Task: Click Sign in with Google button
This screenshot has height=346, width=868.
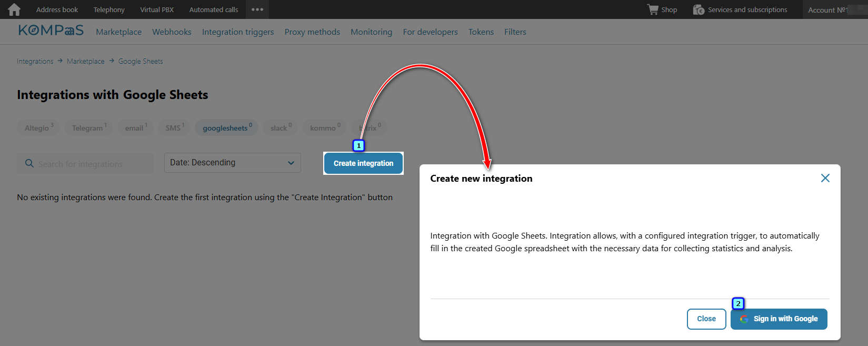Action: point(779,319)
